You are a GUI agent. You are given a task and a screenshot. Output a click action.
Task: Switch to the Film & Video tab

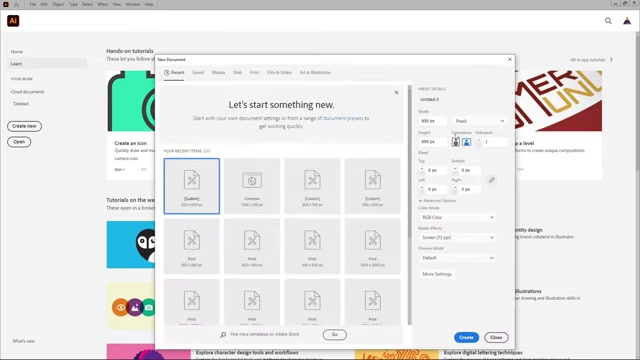point(279,73)
